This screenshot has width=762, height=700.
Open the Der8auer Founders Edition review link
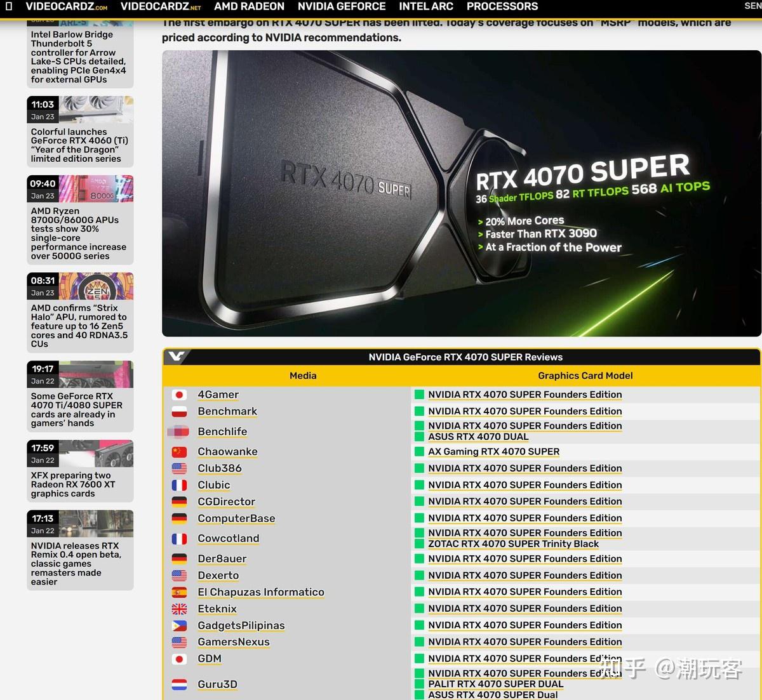(x=525, y=558)
